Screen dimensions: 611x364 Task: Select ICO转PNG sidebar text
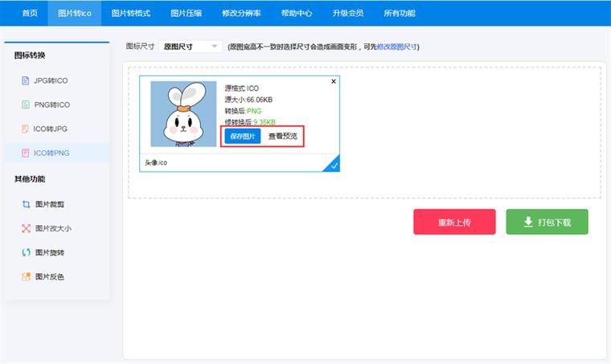coord(51,153)
